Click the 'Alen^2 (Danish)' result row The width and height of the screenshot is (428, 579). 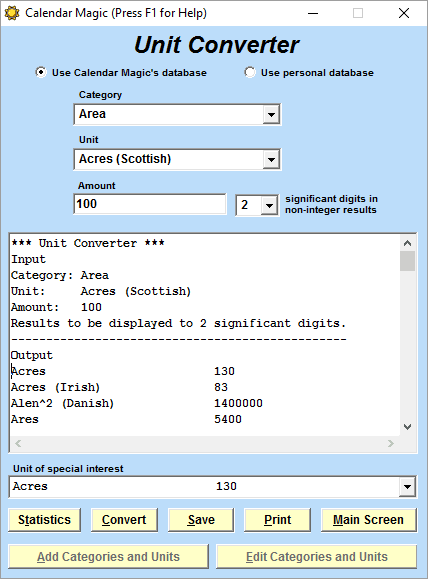(137, 403)
